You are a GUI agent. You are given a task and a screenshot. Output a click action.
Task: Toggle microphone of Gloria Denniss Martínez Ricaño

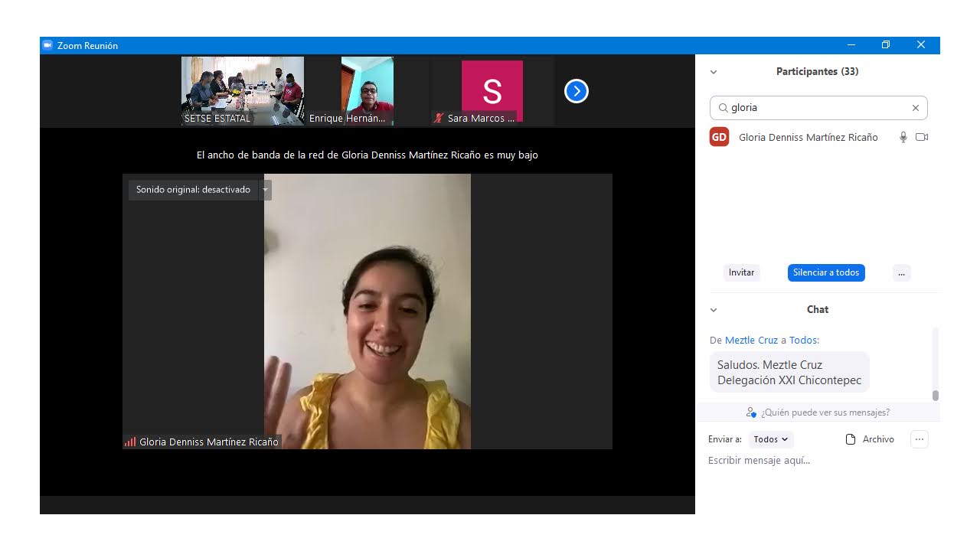point(903,137)
